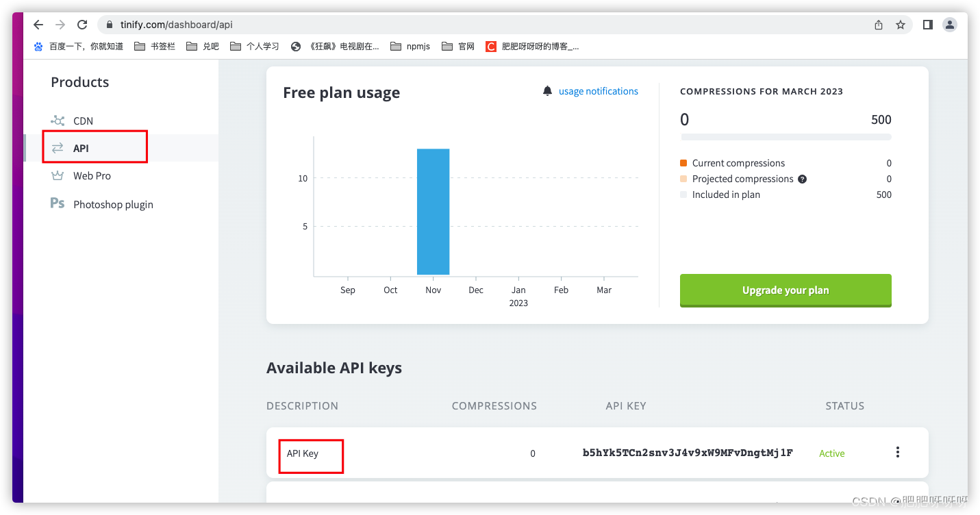This screenshot has width=980, height=515.
Task: Select API in the Products sidebar
Action: 121,148
